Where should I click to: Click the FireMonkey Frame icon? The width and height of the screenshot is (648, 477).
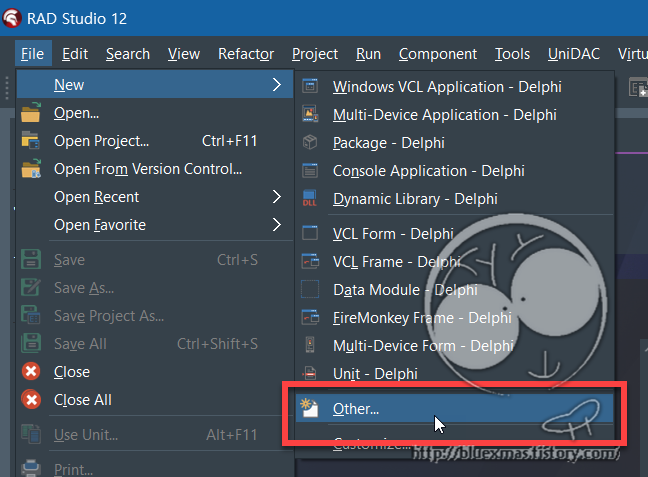pos(310,317)
